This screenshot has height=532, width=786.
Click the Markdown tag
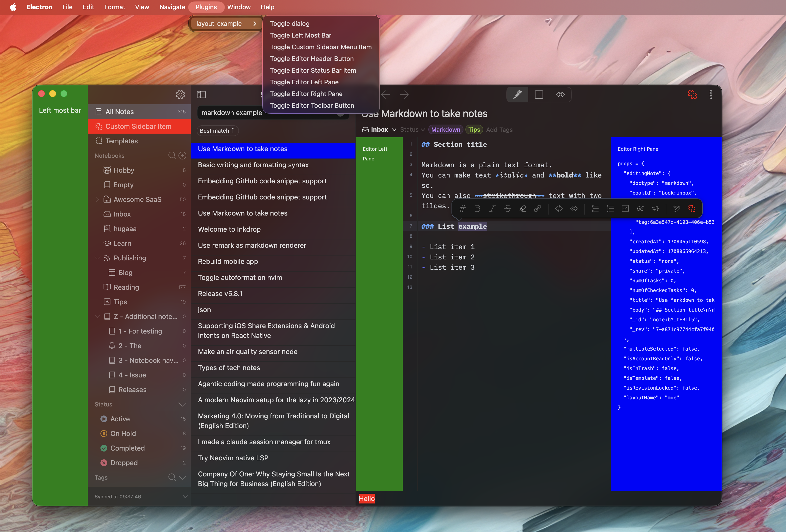(x=445, y=129)
